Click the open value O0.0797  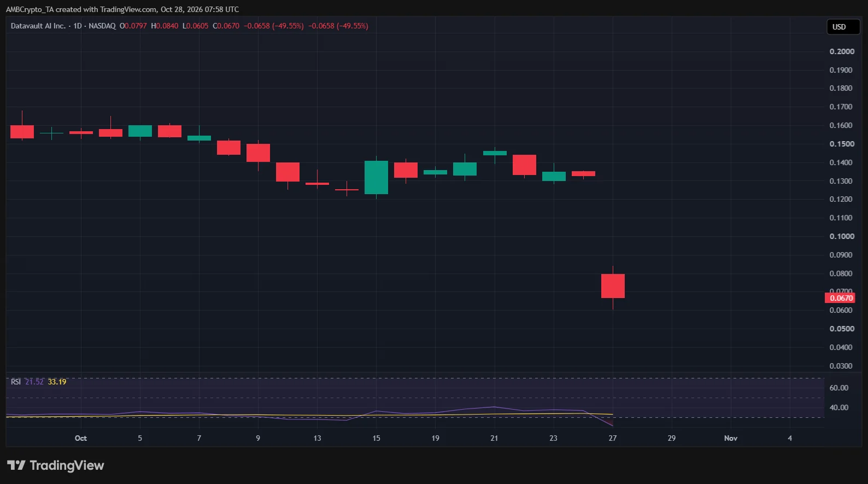point(133,26)
